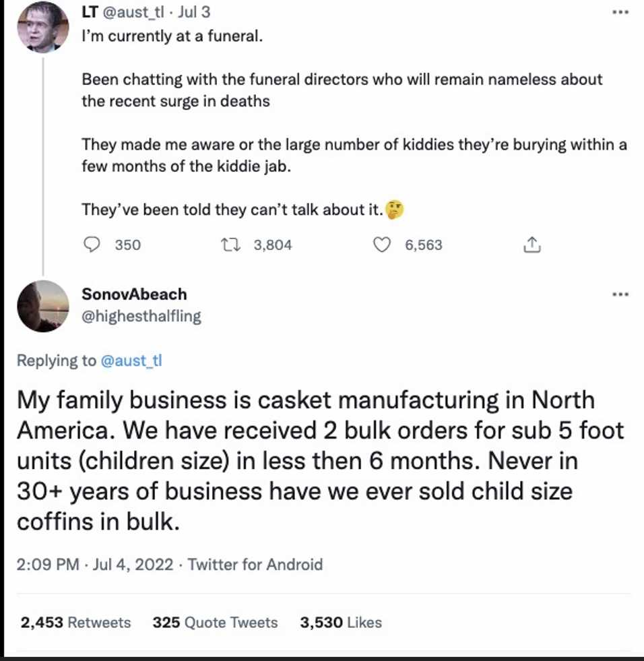Viewport: 644px width, 661px height.
Task: Click the retweet arrows icon
Action: (231, 245)
